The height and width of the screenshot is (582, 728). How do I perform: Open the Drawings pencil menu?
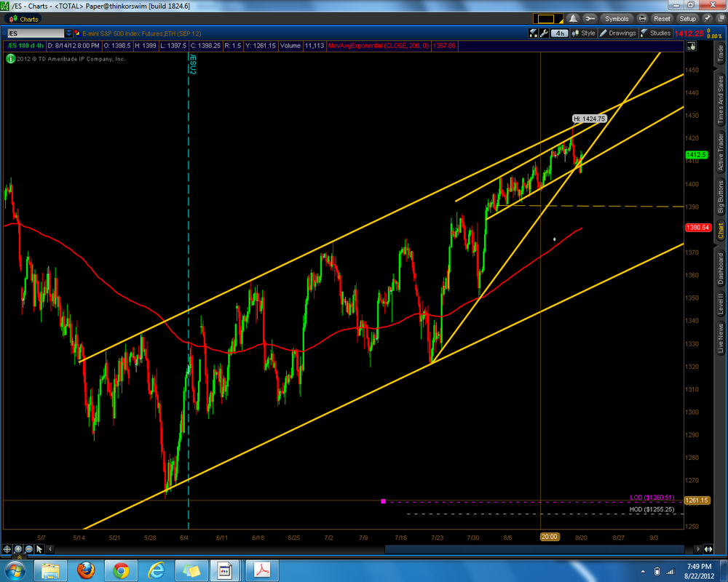(x=618, y=33)
